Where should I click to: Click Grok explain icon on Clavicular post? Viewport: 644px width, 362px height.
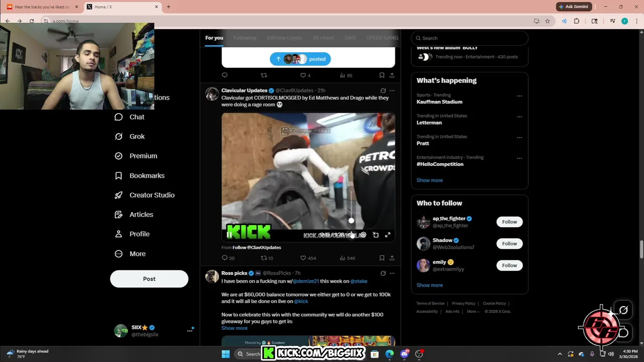383,91
